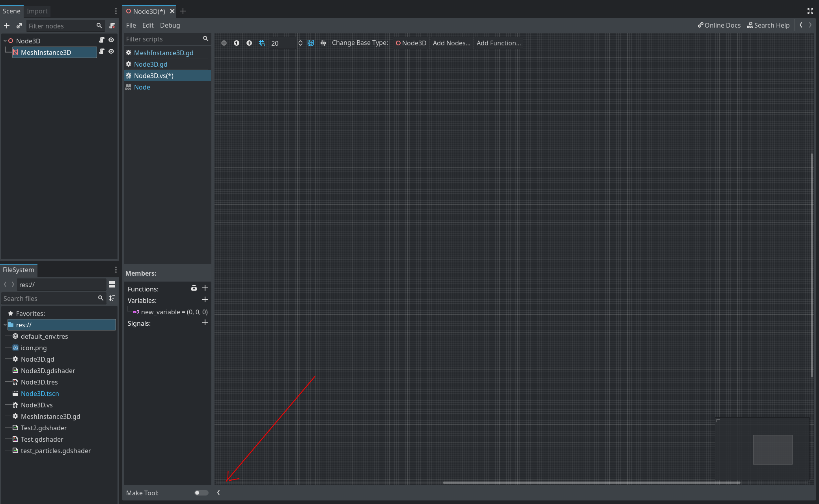Add a new function with plus
This screenshot has width=819, height=504.
tap(205, 288)
